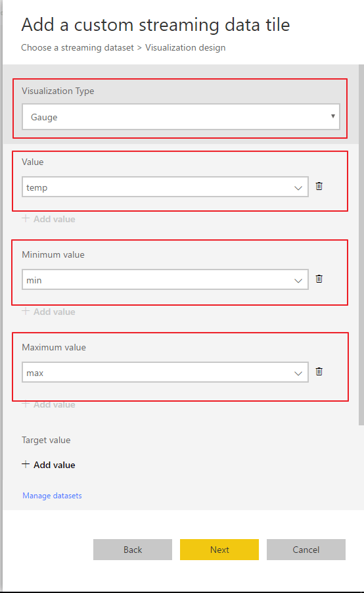Click the greyed Add value under Value
This screenshot has width=364, height=593.
click(x=49, y=219)
